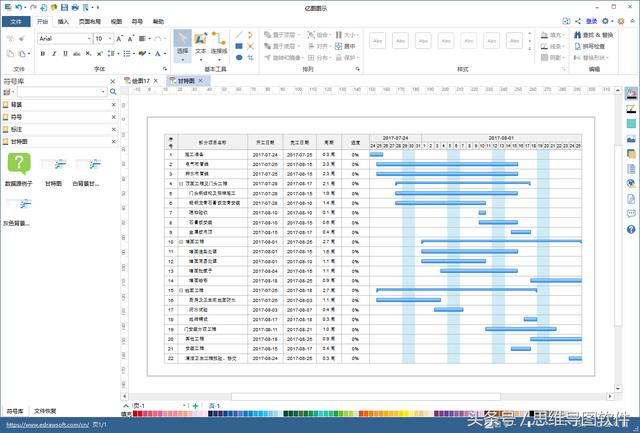Switch to the 帮助 ribbon tab
This screenshot has width=640, height=433.
(x=158, y=21)
